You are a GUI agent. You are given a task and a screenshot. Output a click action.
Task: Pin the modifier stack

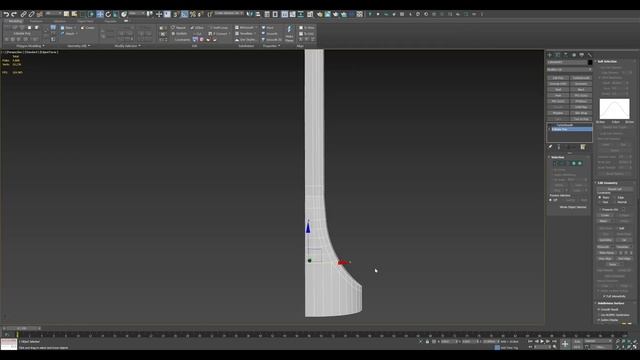(550, 147)
